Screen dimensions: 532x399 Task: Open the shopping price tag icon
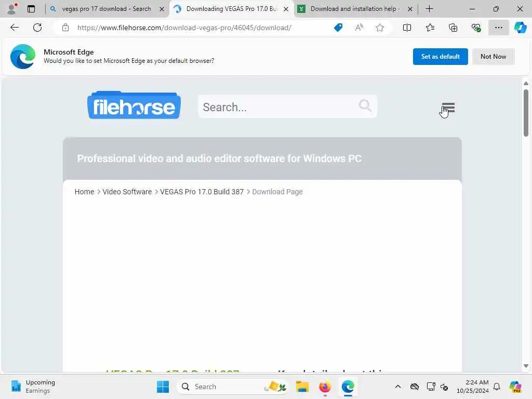(x=338, y=28)
